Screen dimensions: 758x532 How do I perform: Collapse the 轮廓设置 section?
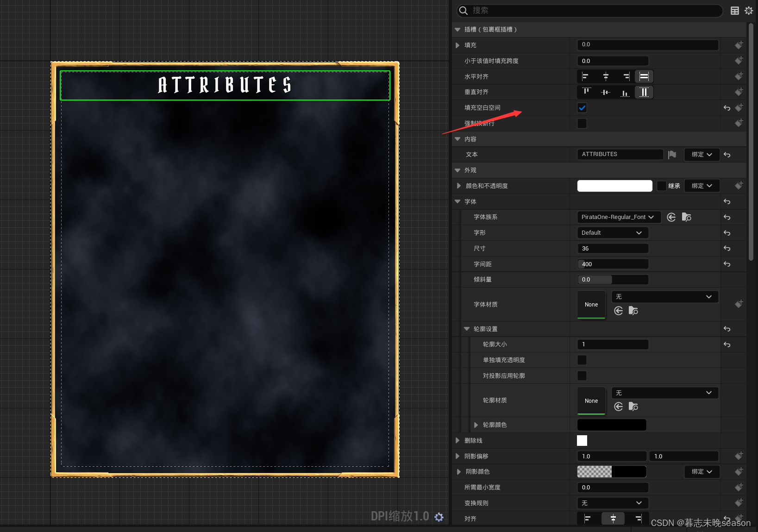pyautogui.click(x=467, y=329)
